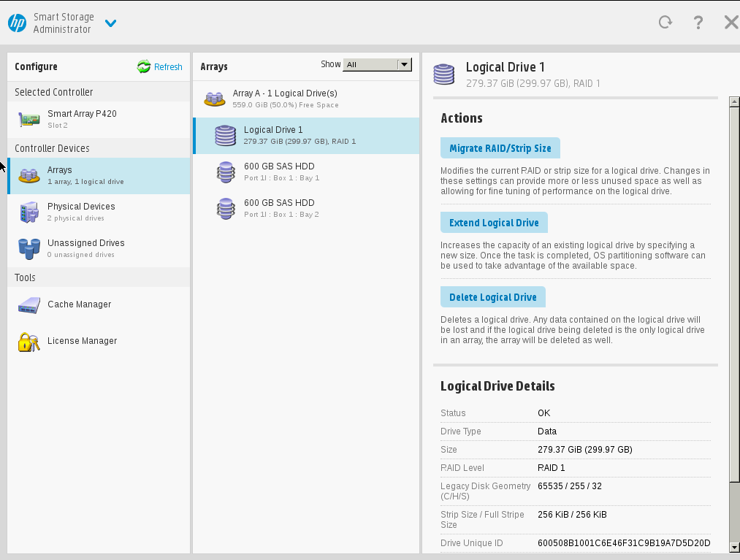Click the Logical Drive 1 list icon
The width and height of the screenshot is (740, 560).
click(225, 135)
